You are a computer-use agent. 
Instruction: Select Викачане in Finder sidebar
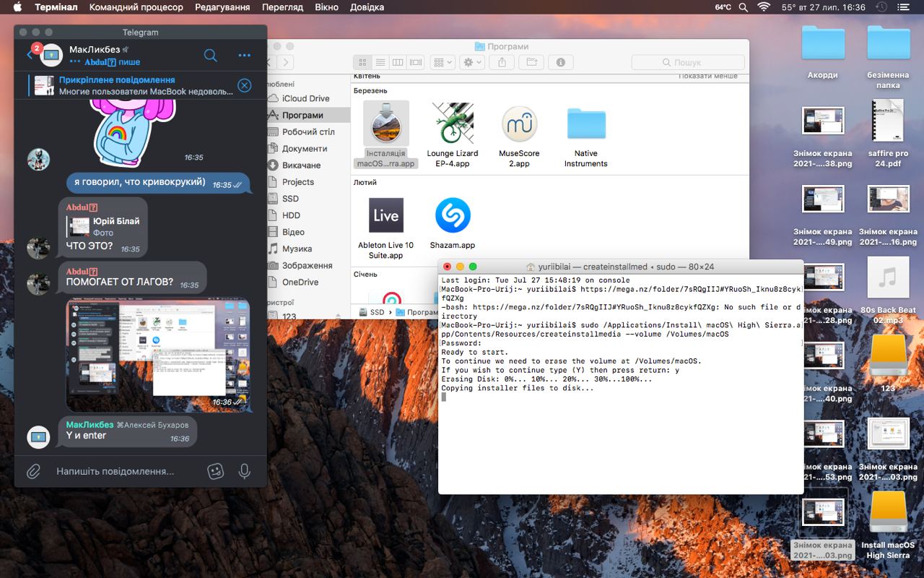tap(301, 165)
